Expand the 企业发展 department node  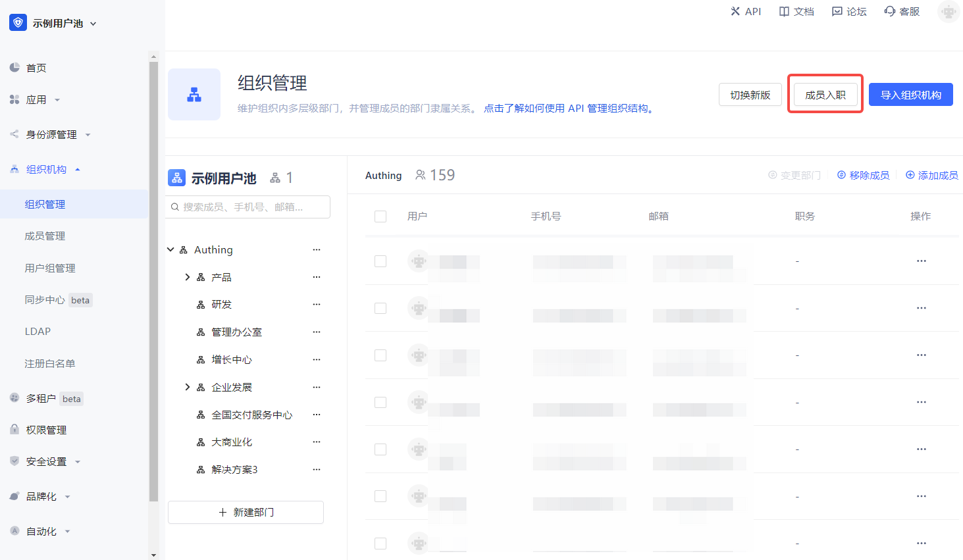pos(188,387)
